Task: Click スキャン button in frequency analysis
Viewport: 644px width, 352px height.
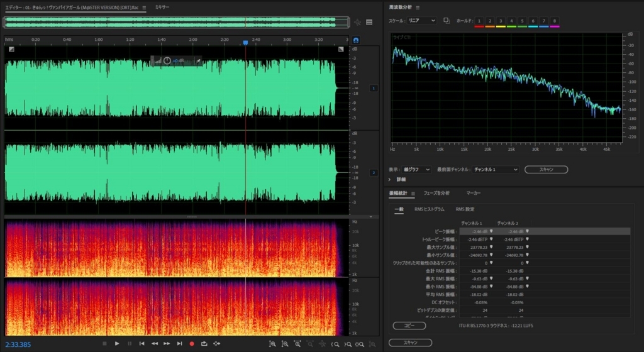Action: click(547, 170)
